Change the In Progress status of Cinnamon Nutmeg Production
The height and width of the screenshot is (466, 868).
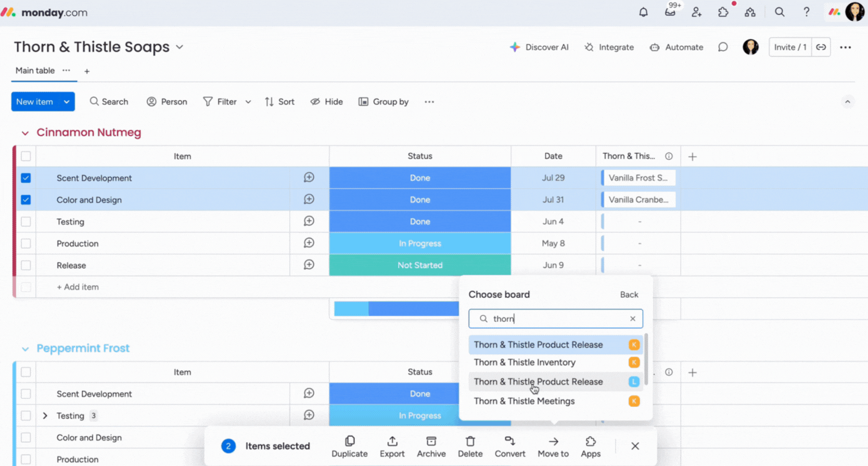(x=420, y=243)
